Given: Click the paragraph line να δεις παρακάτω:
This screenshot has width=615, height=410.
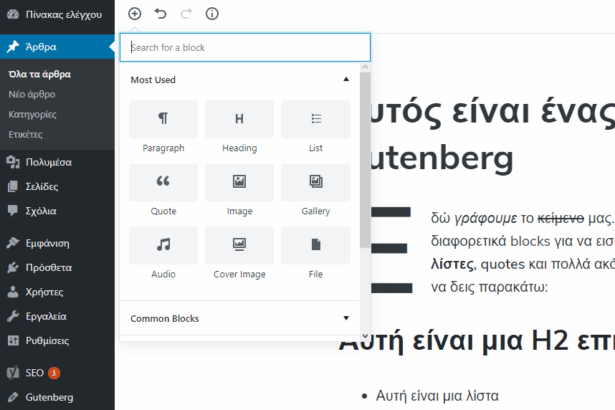Looking at the screenshot, I should click(489, 287).
